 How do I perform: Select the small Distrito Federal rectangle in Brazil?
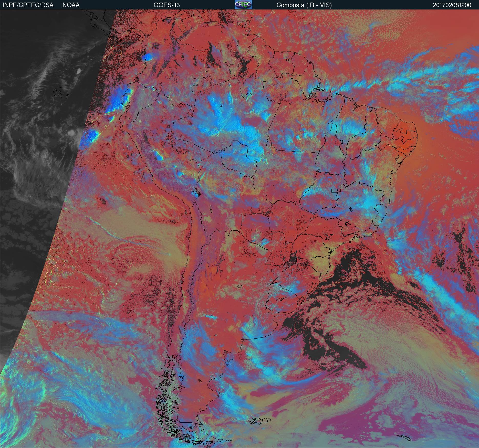(334, 190)
